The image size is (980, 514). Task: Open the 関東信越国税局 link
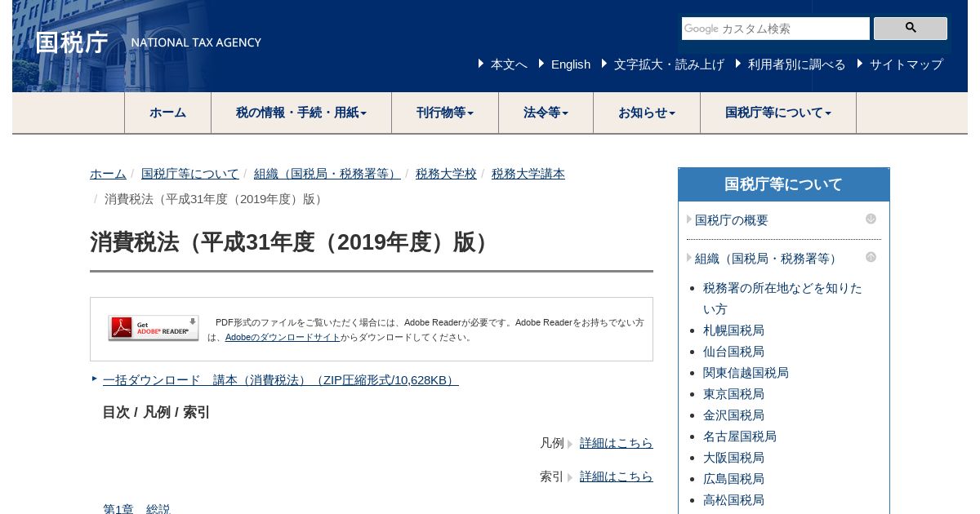pyautogui.click(x=746, y=373)
